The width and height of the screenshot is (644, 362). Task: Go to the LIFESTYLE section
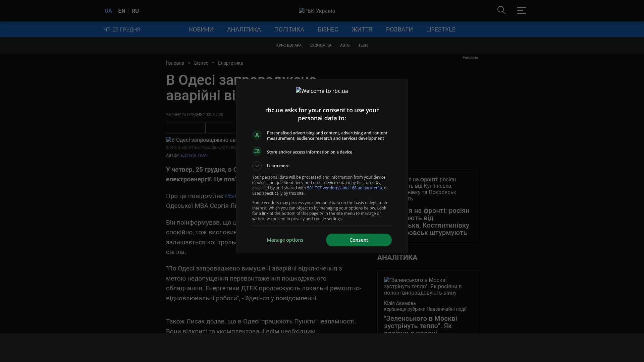tap(440, 29)
